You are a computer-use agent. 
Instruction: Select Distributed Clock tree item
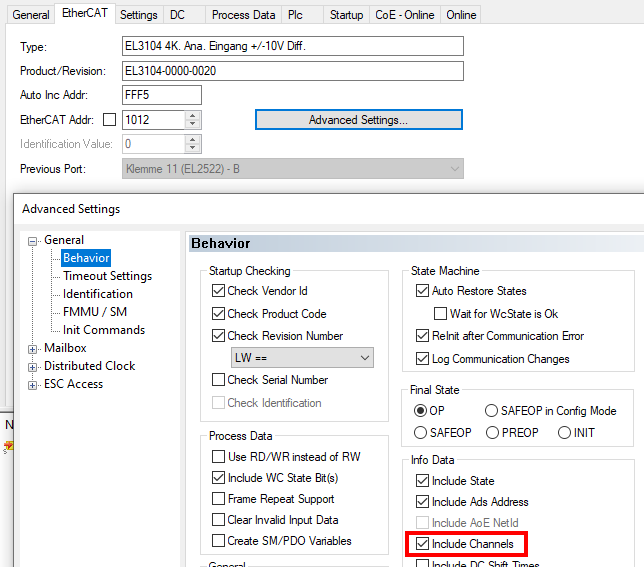point(90,366)
